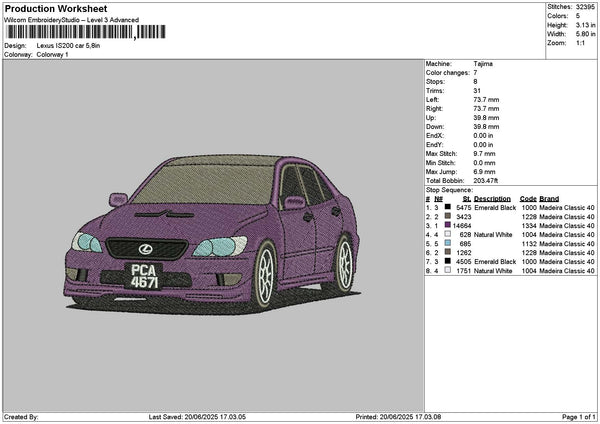Image resolution: width=600 pixels, height=424 pixels.
Task: Click the 'Code' column header
Action: (x=528, y=199)
